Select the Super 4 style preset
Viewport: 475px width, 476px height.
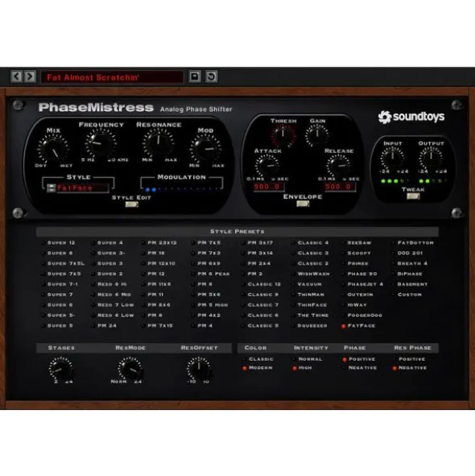pyautogui.click(x=107, y=243)
